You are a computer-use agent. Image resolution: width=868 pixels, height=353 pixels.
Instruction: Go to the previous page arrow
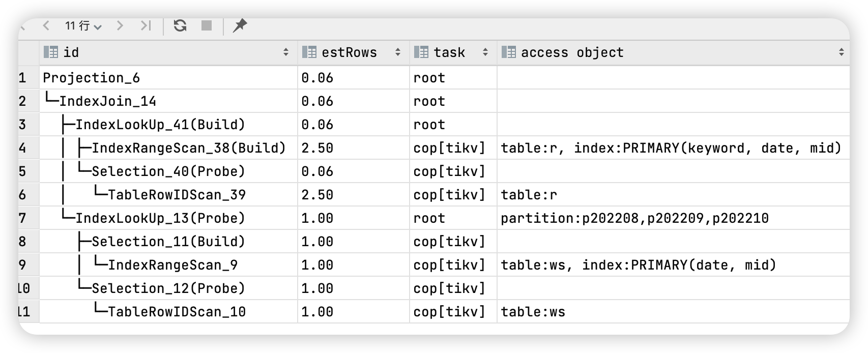[x=46, y=25]
